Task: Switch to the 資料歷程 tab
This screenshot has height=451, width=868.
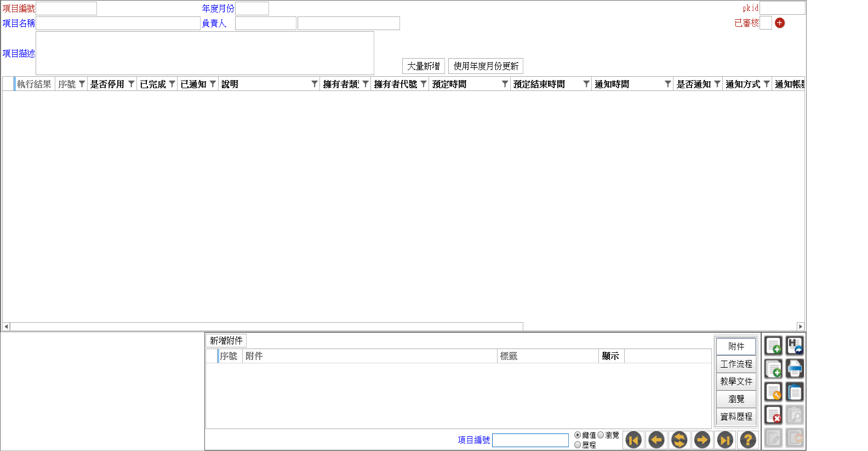Action: 736,416
